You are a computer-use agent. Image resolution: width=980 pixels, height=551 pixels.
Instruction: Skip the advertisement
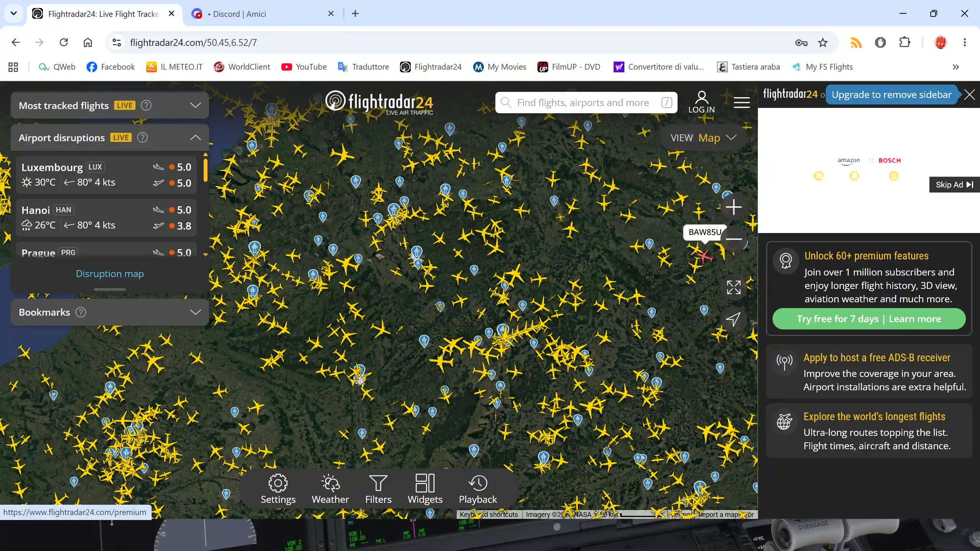(x=954, y=185)
